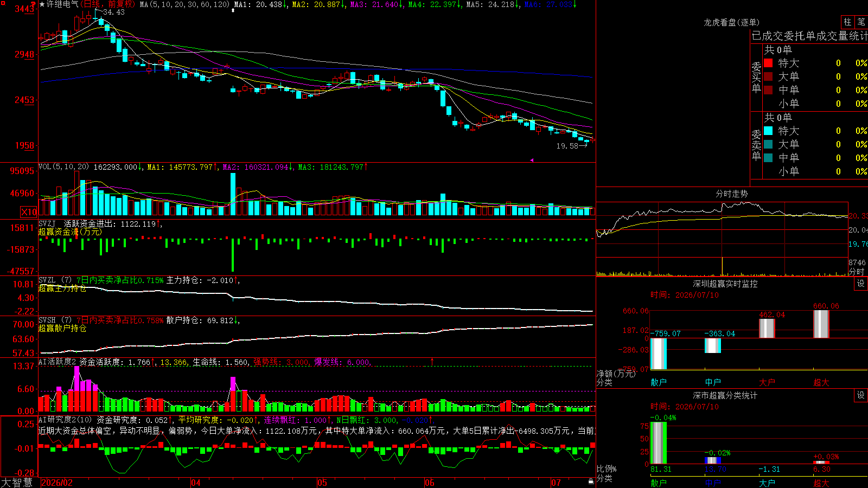Viewport: 868px width, 488px height.
Task: Open the MA(5,10,20,30,60,120) parameter settings
Action: click(x=184, y=4)
